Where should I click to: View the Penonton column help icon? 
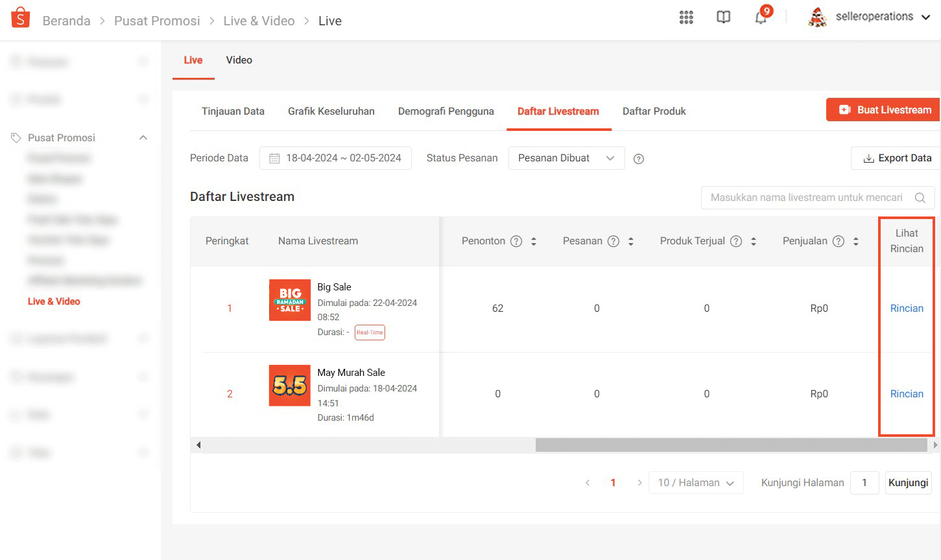point(516,240)
